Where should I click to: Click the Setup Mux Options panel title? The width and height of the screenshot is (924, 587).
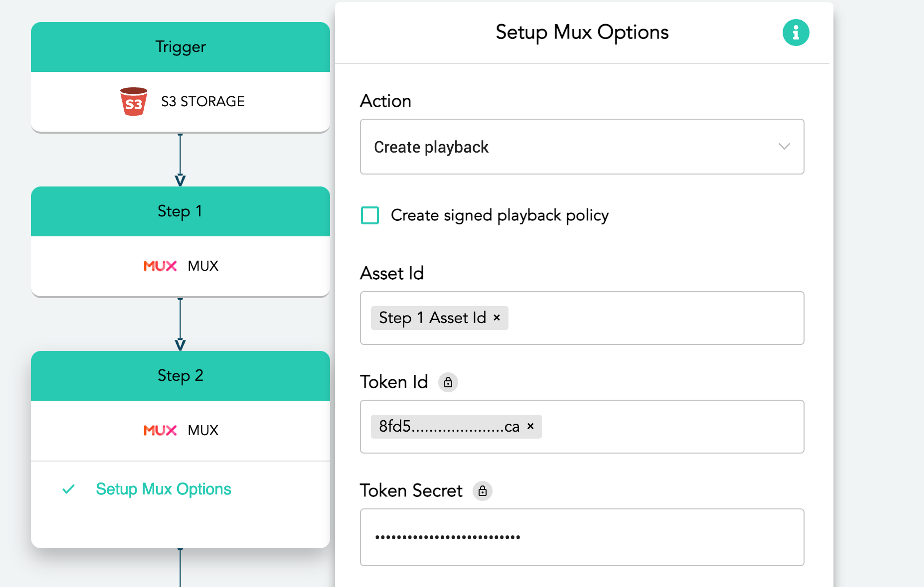tap(582, 33)
